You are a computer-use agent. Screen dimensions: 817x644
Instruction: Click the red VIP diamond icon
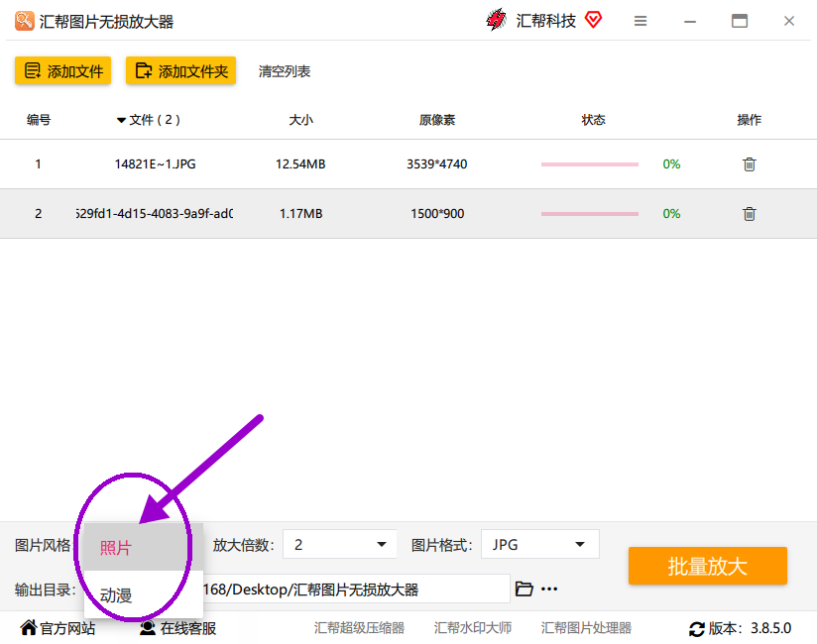[x=593, y=20]
